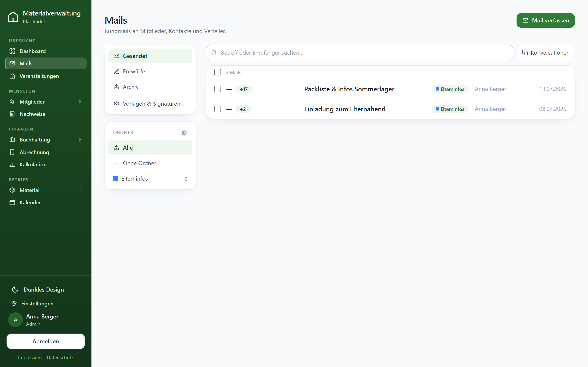Click Anna Berger avatar circle

click(16, 320)
